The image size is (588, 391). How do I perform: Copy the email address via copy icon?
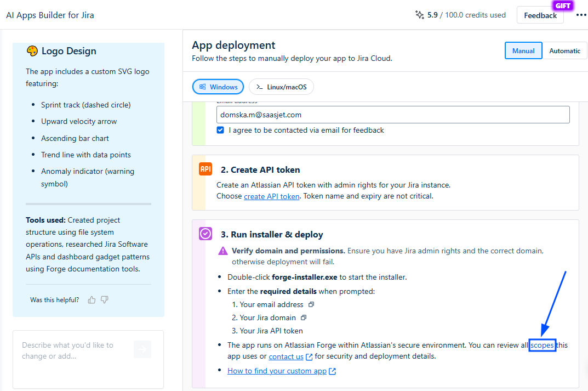[311, 304]
